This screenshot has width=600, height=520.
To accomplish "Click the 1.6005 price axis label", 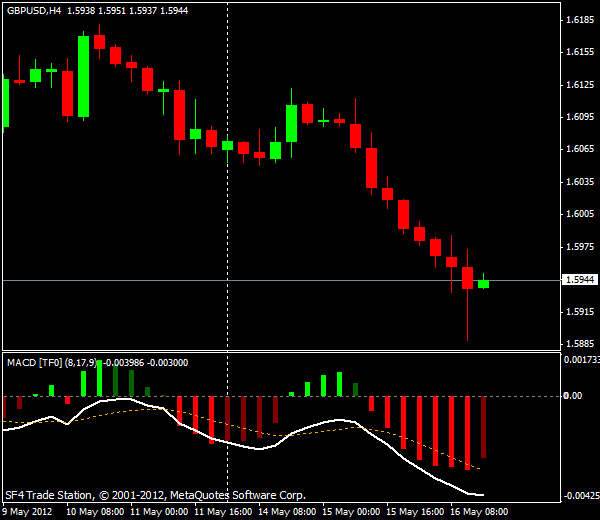I will pyautogui.click(x=580, y=214).
